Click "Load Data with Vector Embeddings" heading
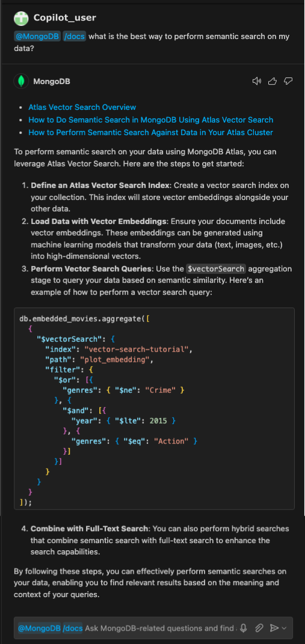This screenshot has width=305, height=644. coord(98,221)
